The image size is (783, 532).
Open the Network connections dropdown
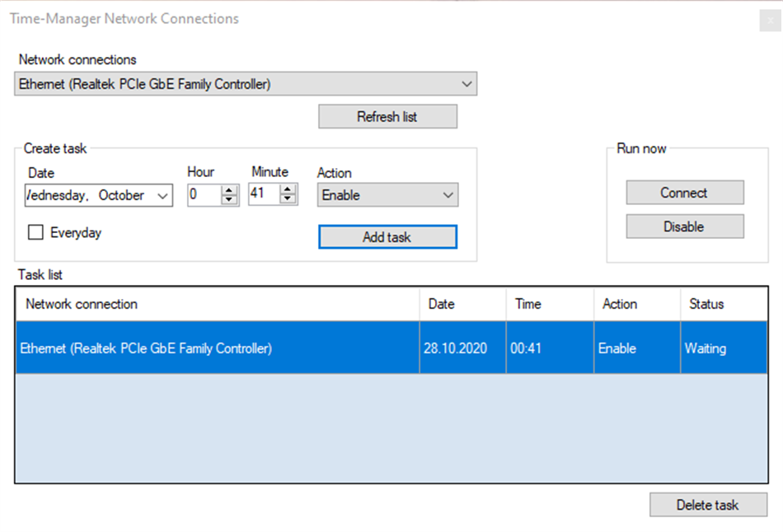[x=467, y=84]
